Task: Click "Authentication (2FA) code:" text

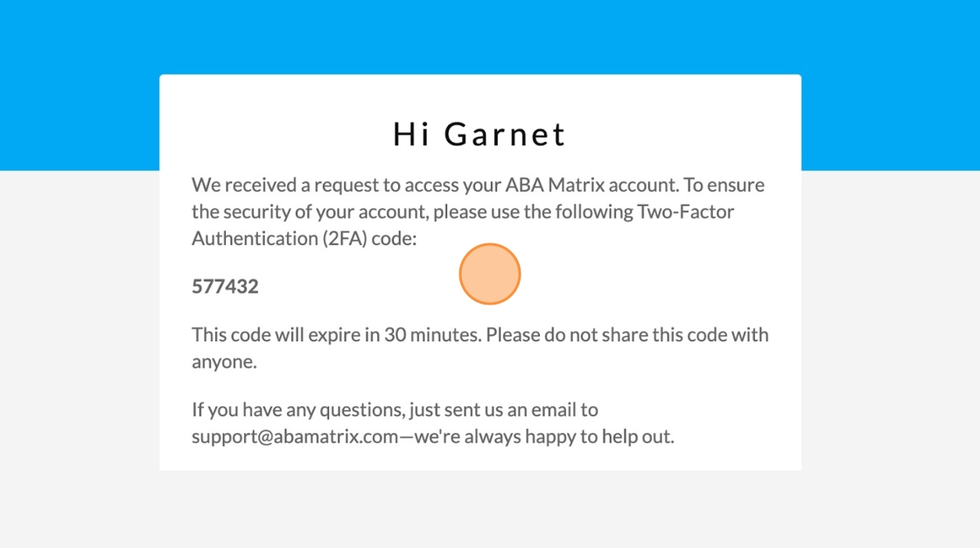Action: pyautogui.click(x=304, y=238)
